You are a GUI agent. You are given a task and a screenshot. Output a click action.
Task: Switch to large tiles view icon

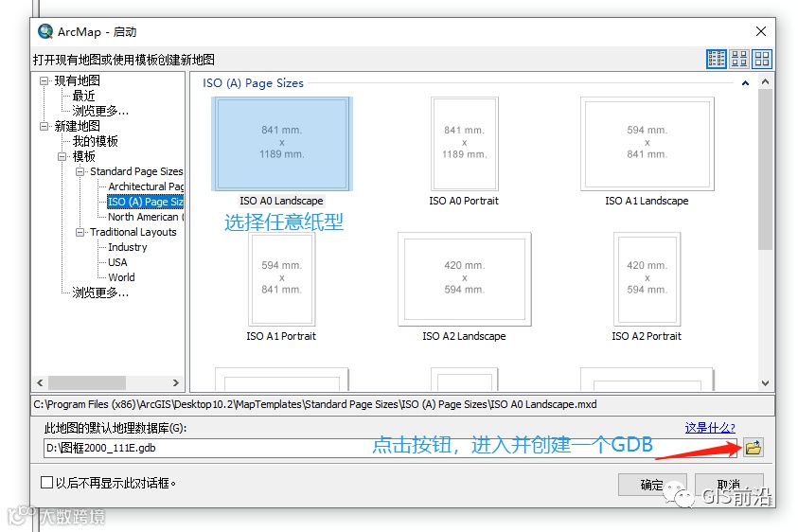point(762,59)
